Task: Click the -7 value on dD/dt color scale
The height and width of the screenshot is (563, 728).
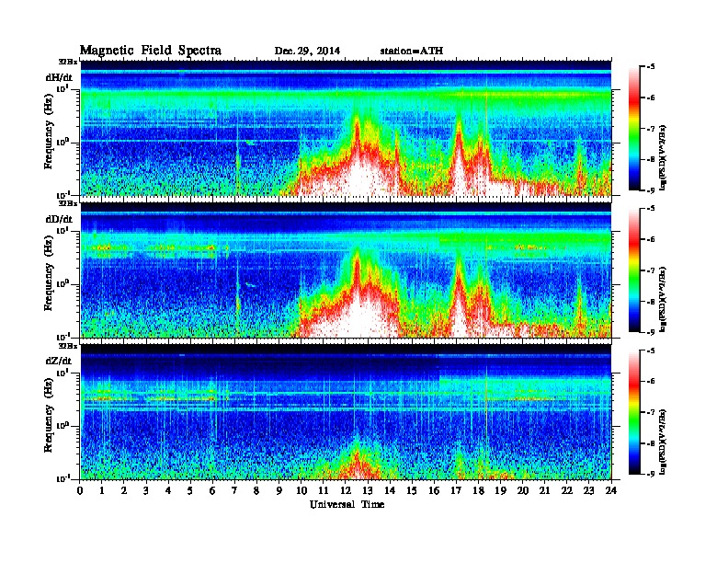Action: tap(651, 270)
